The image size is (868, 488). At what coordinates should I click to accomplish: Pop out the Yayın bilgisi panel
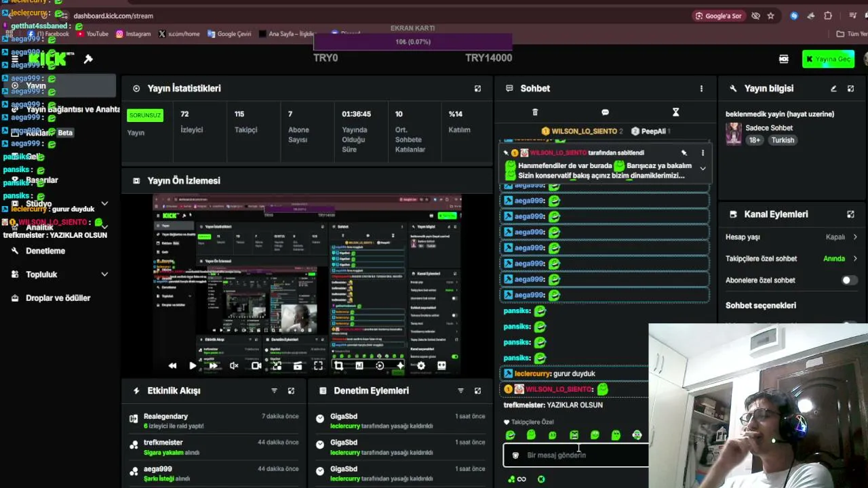[x=851, y=88]
